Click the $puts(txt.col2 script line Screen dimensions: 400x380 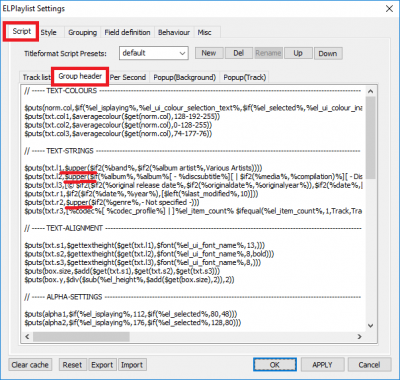(x=118, y=125)
